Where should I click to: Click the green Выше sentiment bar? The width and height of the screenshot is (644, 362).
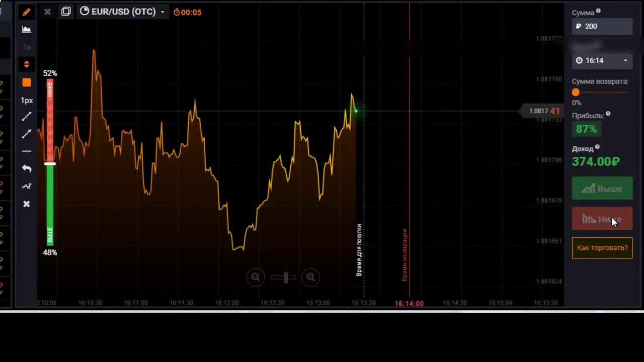50,205
